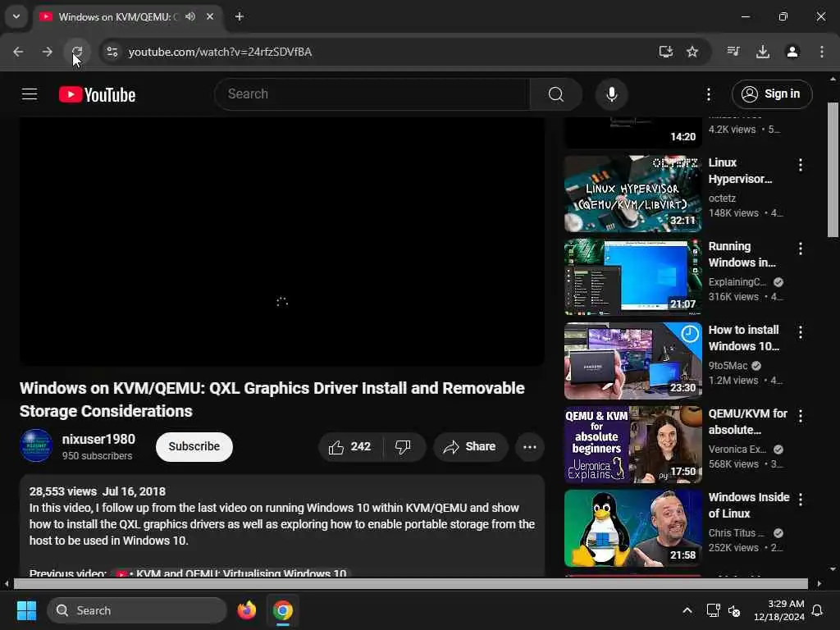The image size is (840, 630).
Task: Share this video
Action: [470, 447]
